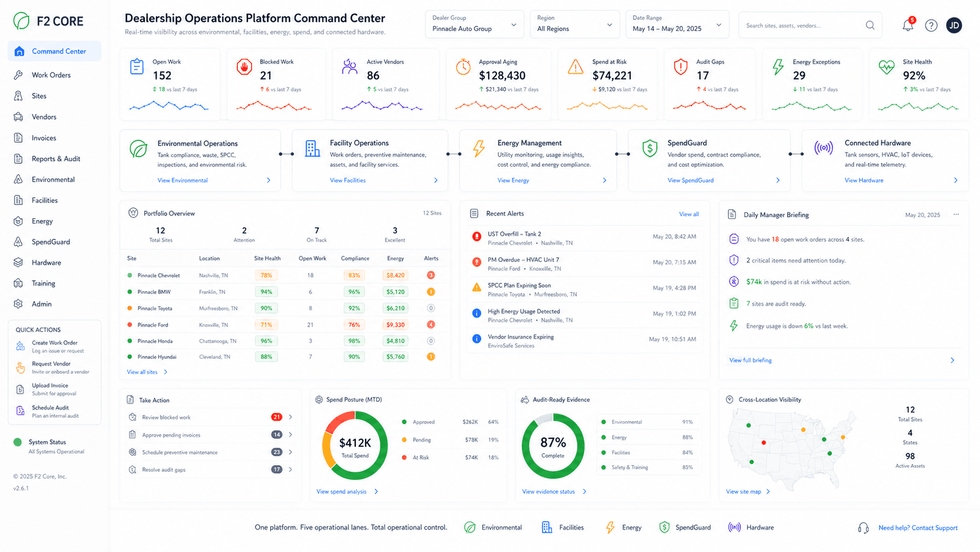The height and width of the screenshot is (552, 980).
Task: Click the red 21 blocked work badge
Action: pos(277,417)
